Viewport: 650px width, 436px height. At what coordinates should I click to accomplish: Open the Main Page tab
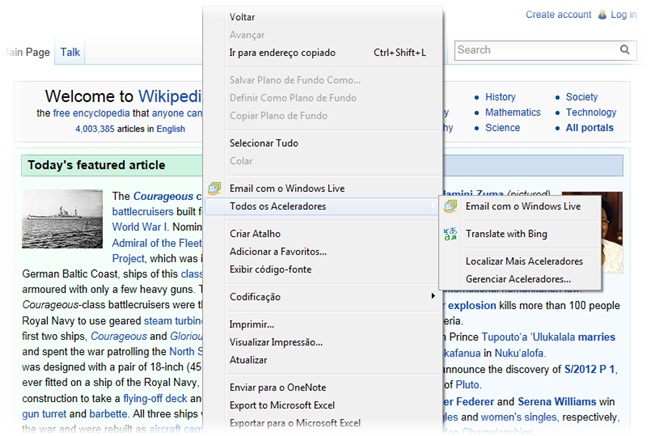[27, 52]
